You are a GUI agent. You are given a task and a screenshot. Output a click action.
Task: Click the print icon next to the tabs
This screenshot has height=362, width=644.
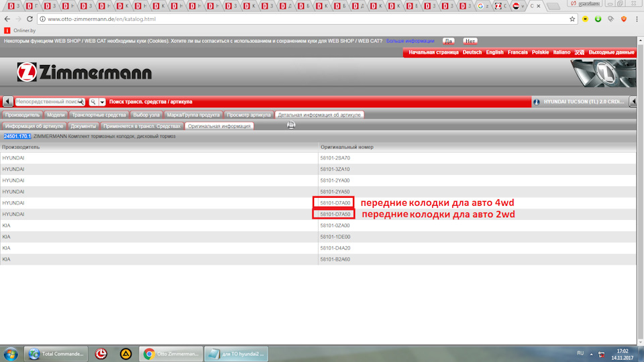coord(290,125)
